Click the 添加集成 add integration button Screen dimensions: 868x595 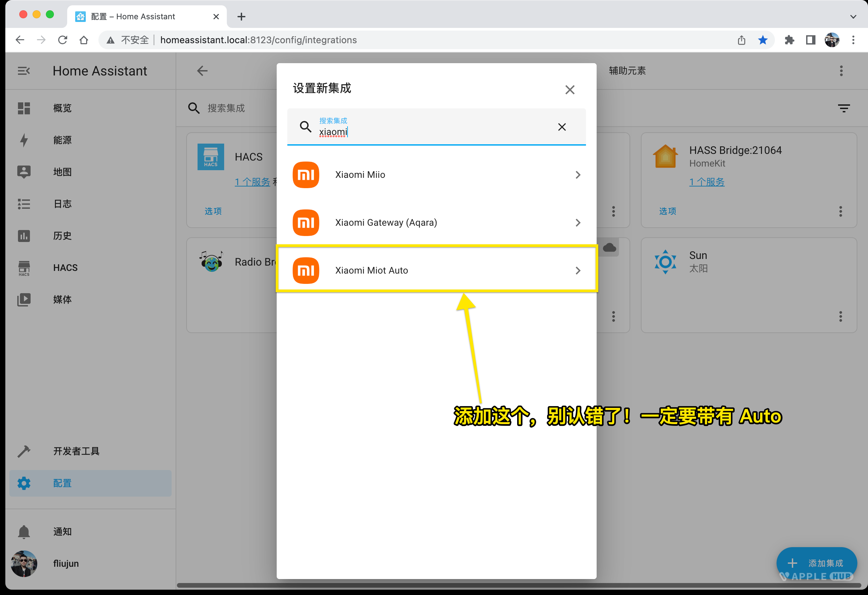(816, 562)
